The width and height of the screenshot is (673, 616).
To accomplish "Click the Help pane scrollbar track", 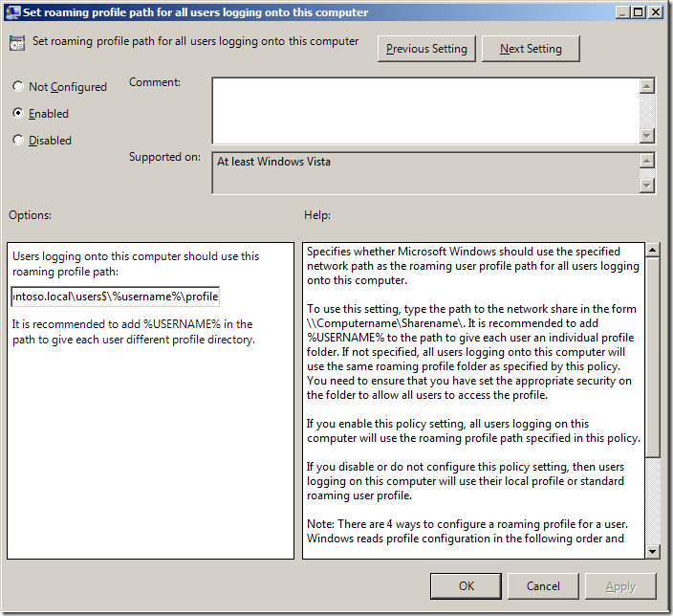I will tap(652, 497).
